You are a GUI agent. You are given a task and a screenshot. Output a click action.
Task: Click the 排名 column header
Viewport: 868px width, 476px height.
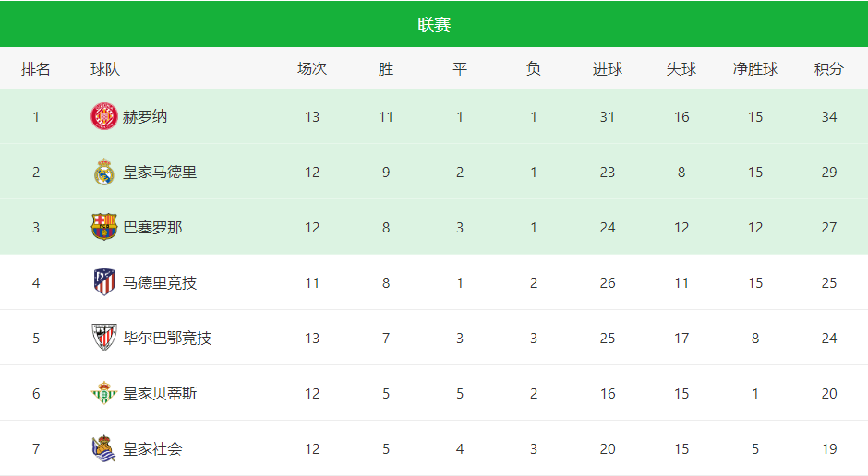[x=35, y=68]
